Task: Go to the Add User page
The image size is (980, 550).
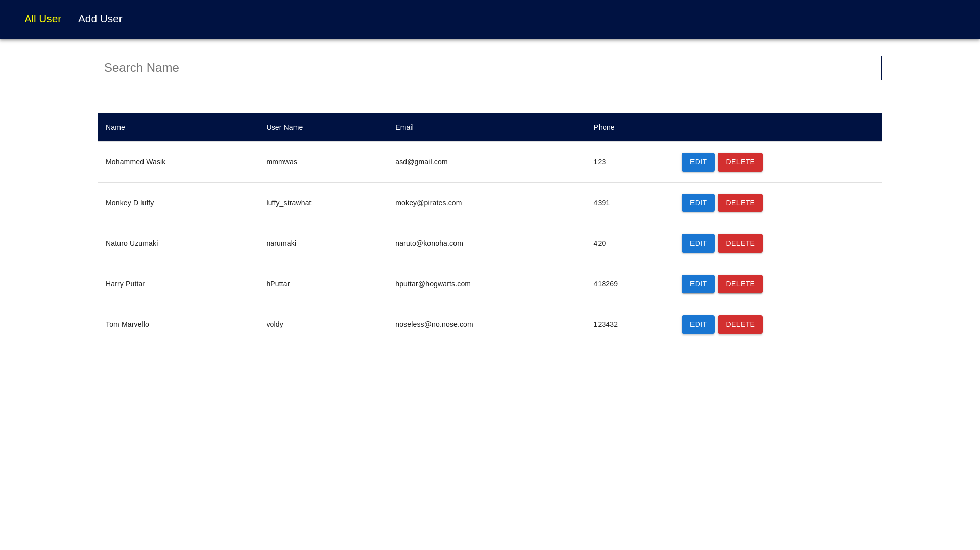Action: [x=100, y=19]
